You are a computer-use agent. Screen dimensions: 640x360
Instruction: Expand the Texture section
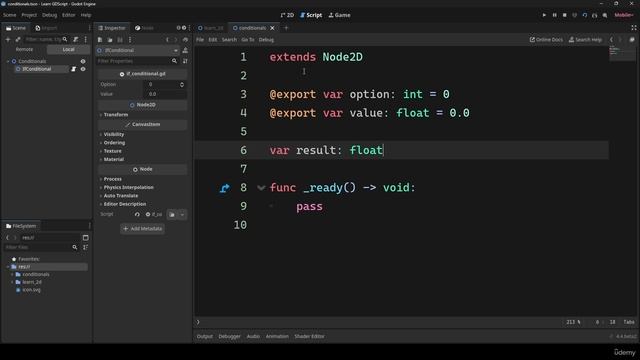[112, 151]
